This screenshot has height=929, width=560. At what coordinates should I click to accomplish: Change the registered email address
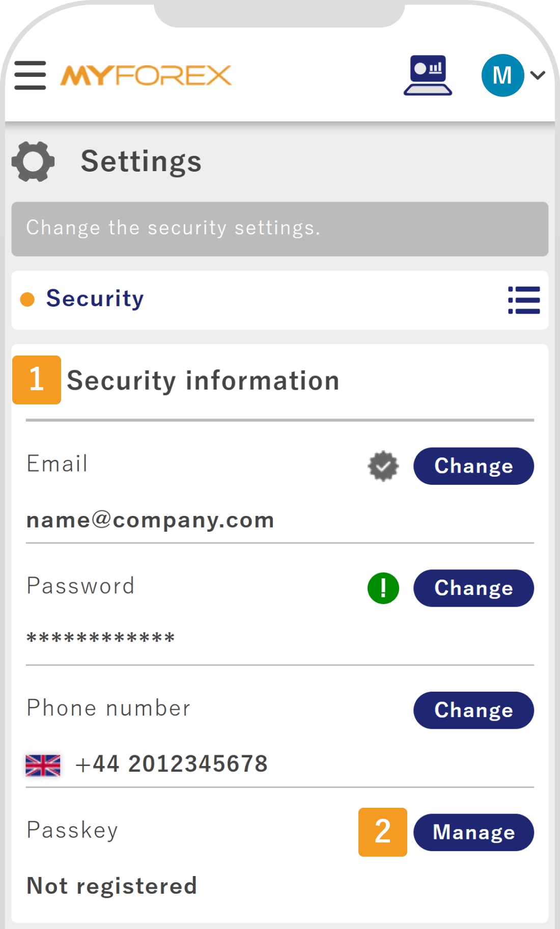[473, 466]
